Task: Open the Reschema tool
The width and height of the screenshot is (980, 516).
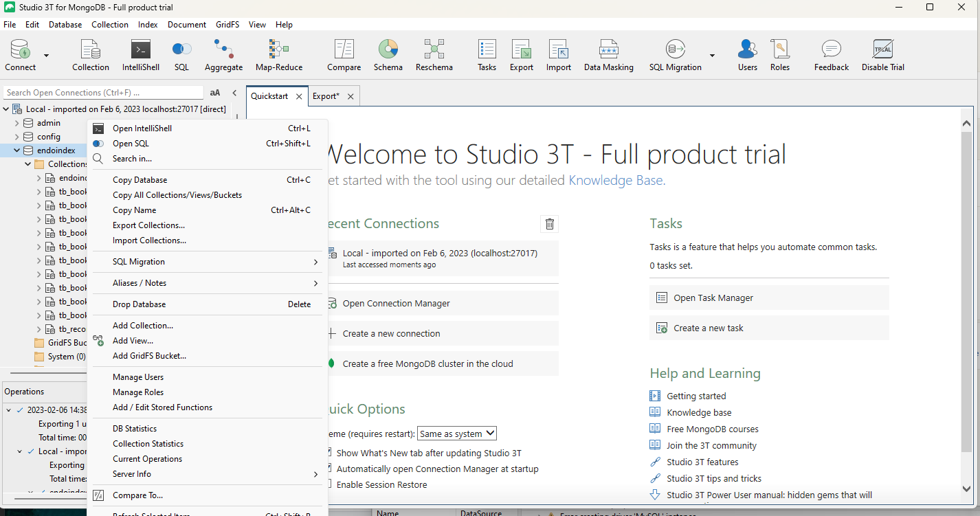Action: tap(434, 54)
